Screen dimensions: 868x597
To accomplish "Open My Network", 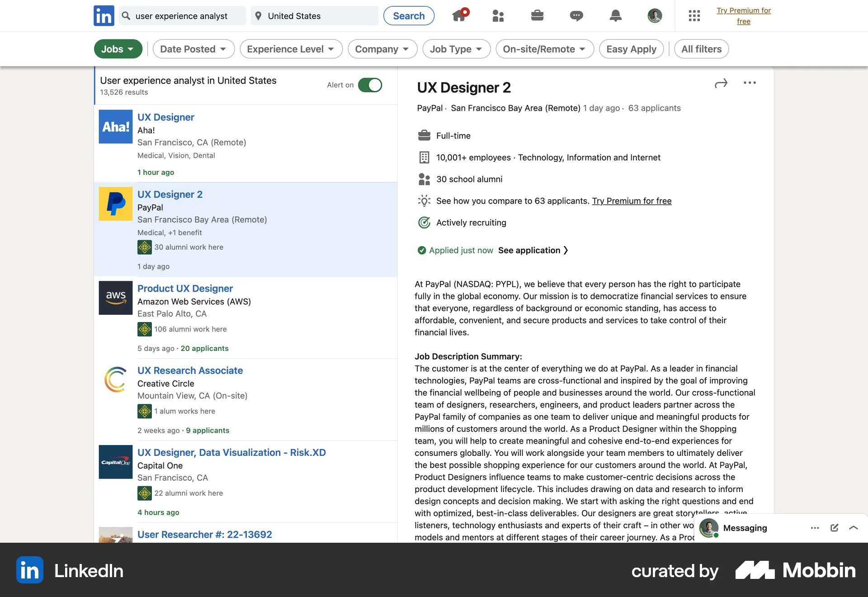I will click(x=498, y=15).
